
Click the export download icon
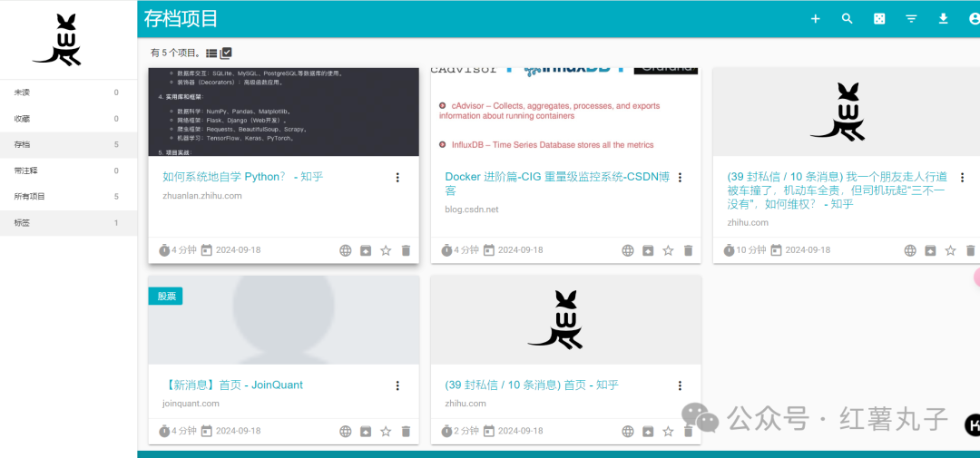click(x=943, y=19)
